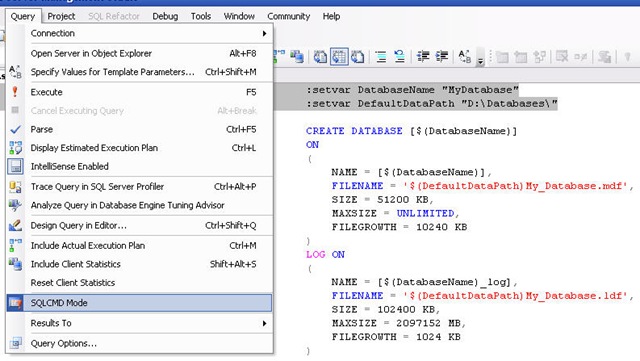
Task: Click the disabled Cancel Executing Query item
Action: pyautogui.click(x=139, y=111)
